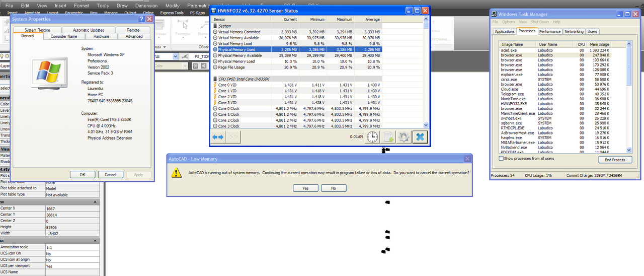644x276 pixels.
Task: Click the Task Manager process list scrollbar
Action: click(629, 97)
